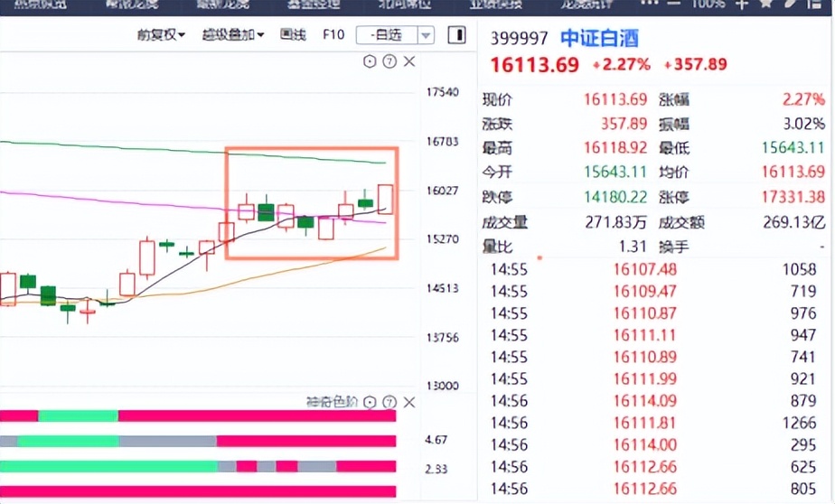
Task: Select tick row priced 16111.11
Action: coord(653,335)
